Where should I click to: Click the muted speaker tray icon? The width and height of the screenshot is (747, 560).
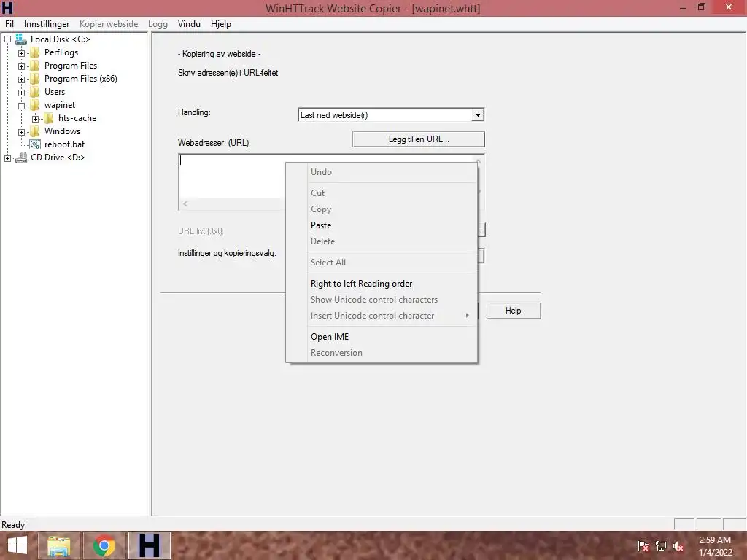678,546
